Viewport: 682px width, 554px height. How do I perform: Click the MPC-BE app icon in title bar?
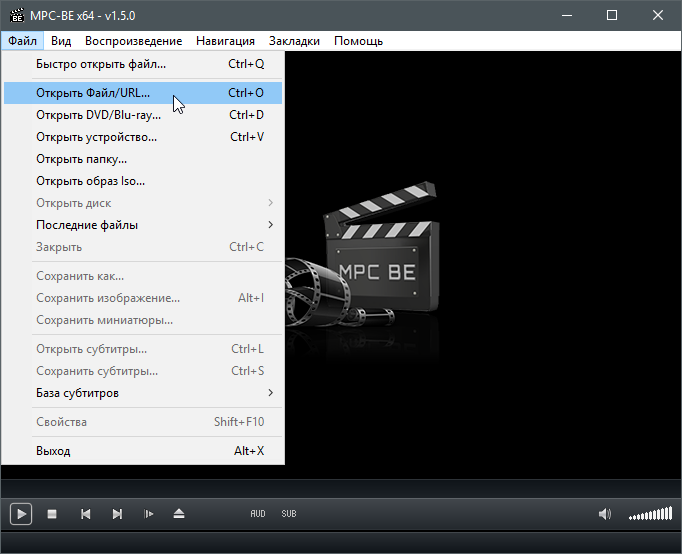tap(17, 15)
